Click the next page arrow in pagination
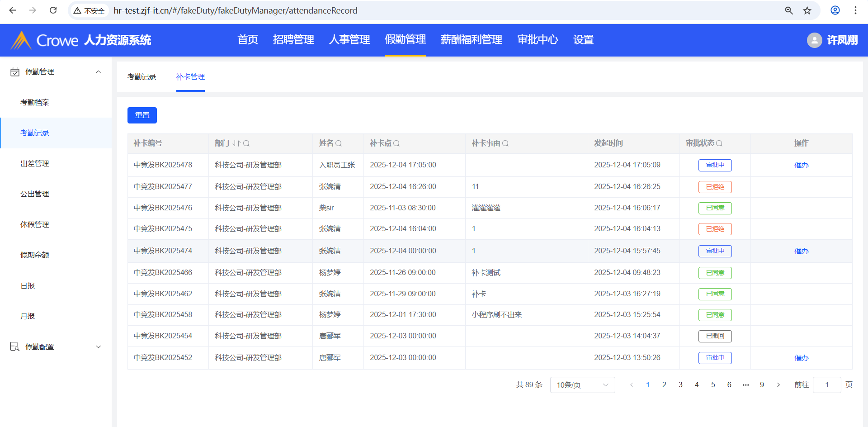The image size is (868, 427). [778, 385]
